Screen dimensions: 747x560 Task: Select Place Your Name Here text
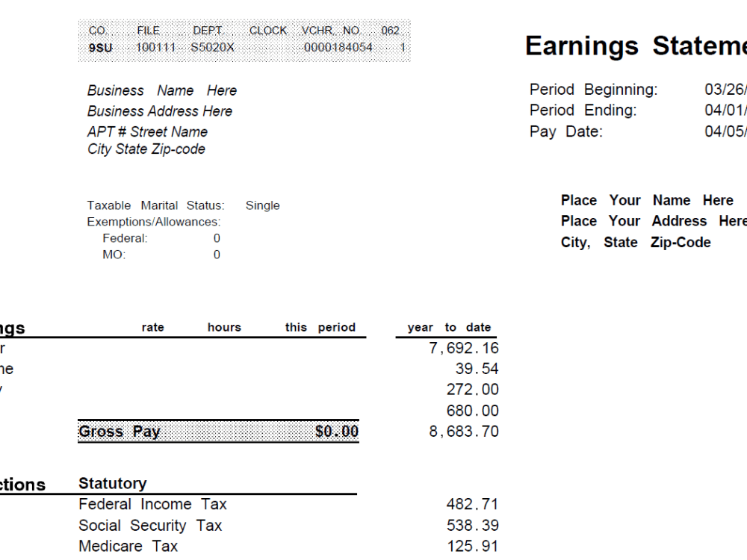(647, 200)
